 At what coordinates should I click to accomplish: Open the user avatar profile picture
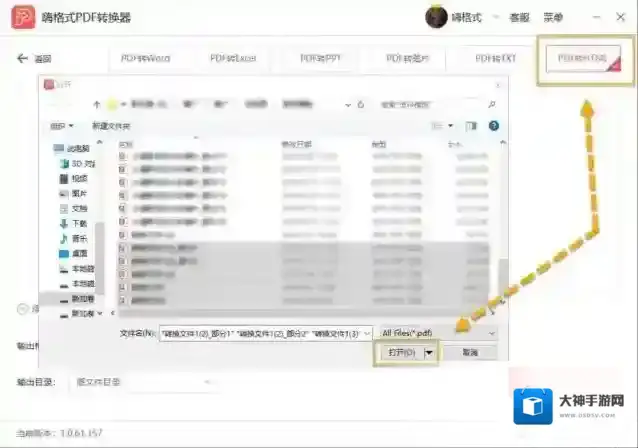click(436, 17)
